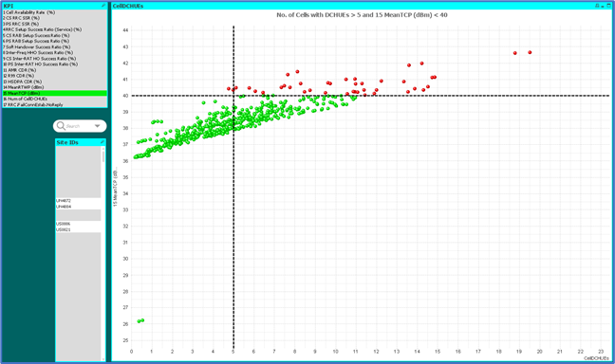Screen dimensions: 615x364
Task: Click the Site IDs list box caption
Action: (x=81, y=142)
